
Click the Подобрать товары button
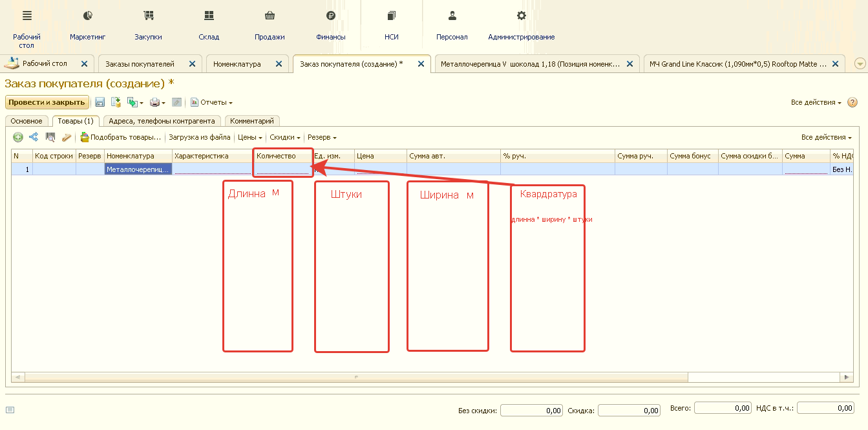point(120,137)
